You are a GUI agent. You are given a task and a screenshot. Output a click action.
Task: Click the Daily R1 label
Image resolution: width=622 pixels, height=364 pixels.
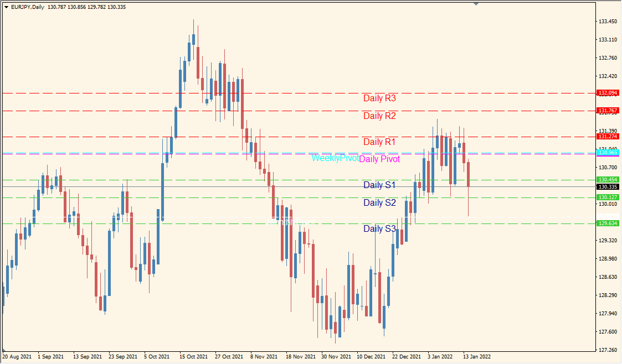(x=379, y=142)
